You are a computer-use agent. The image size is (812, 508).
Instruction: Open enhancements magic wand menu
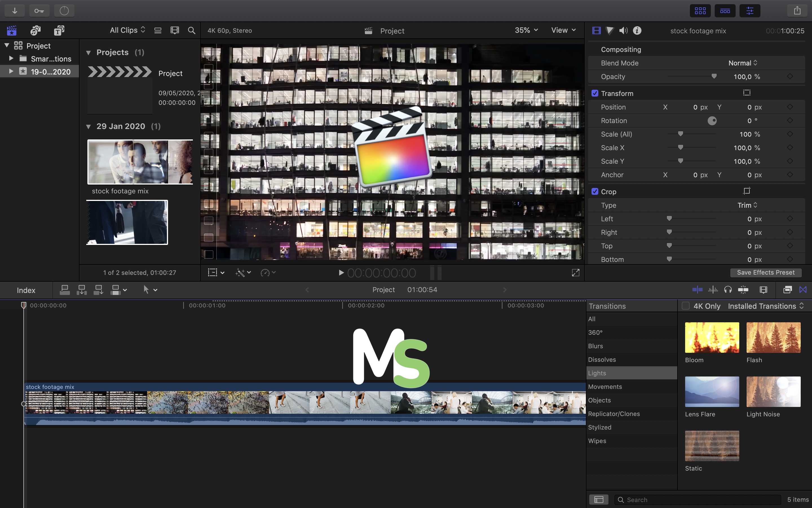(243, 272)
